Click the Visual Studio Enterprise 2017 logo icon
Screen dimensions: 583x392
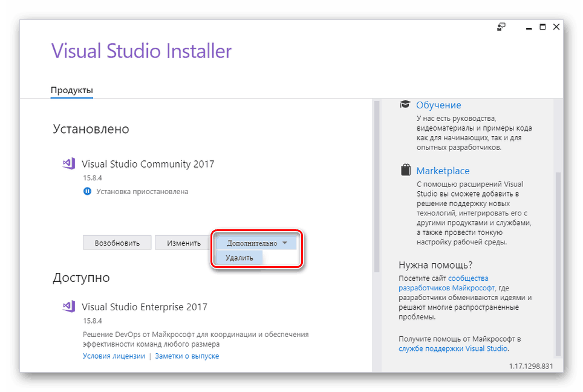point(69,307)
